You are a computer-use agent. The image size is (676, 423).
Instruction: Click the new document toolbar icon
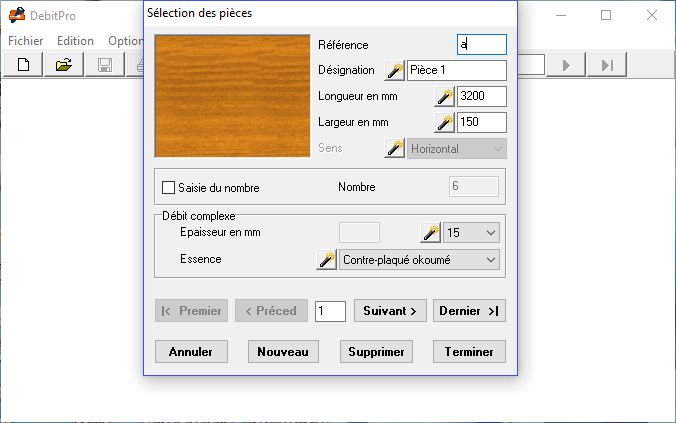(23, 65)
